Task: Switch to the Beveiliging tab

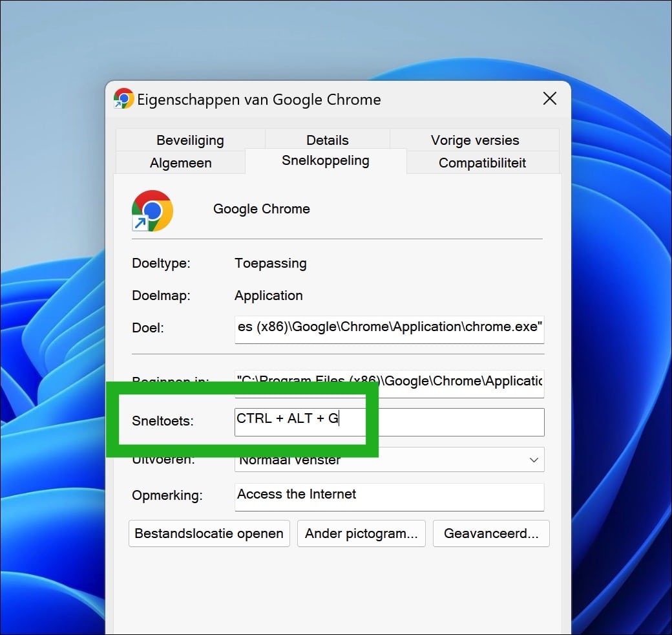Action: point(189,140)
